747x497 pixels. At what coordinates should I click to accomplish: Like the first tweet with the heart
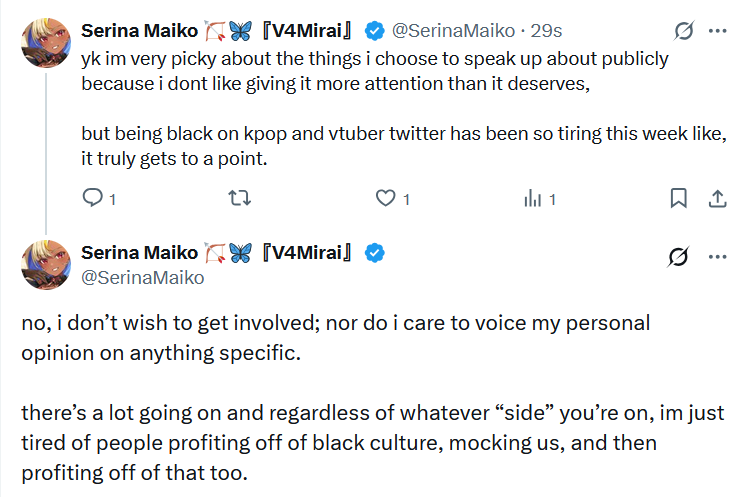coord(386,198)
